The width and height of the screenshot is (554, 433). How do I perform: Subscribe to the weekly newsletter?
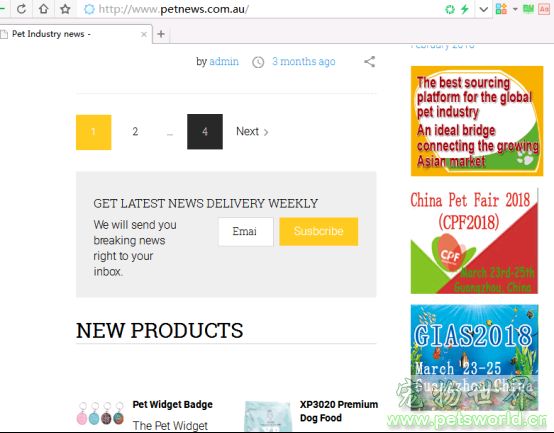click(x=319, y=231)
